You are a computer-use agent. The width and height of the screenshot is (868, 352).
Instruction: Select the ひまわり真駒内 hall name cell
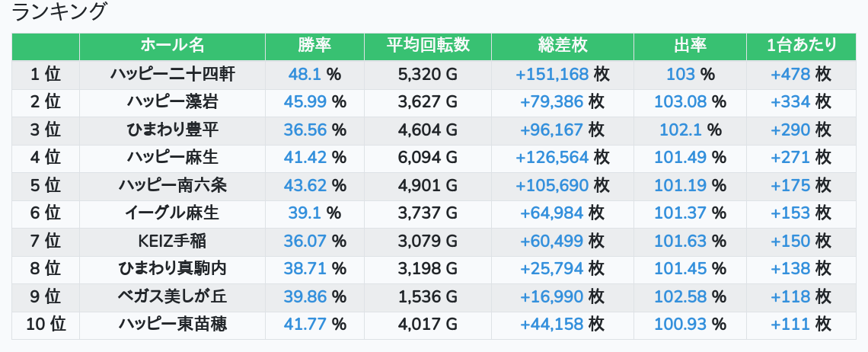pos(172,269)
